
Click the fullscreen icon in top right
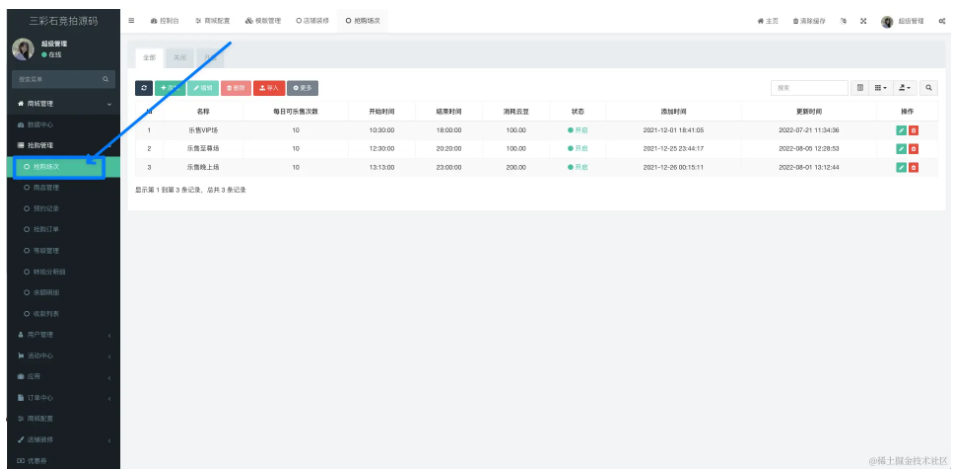click(x=863, y=21)
